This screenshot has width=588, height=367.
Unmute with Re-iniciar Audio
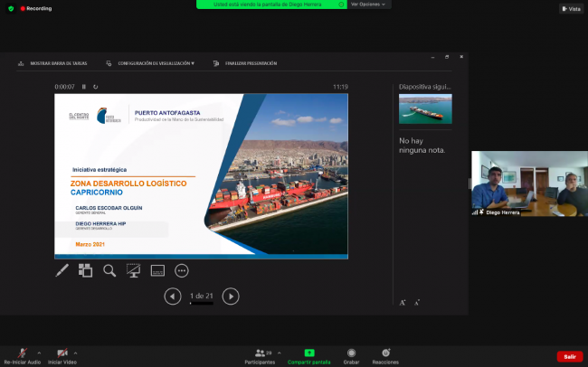click(21, 355)
